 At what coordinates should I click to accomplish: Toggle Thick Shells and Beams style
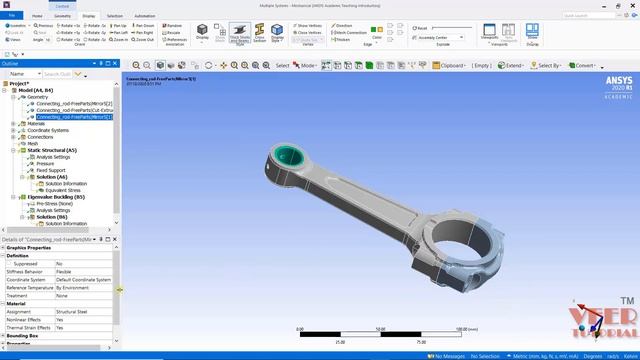tap(240, 33)
